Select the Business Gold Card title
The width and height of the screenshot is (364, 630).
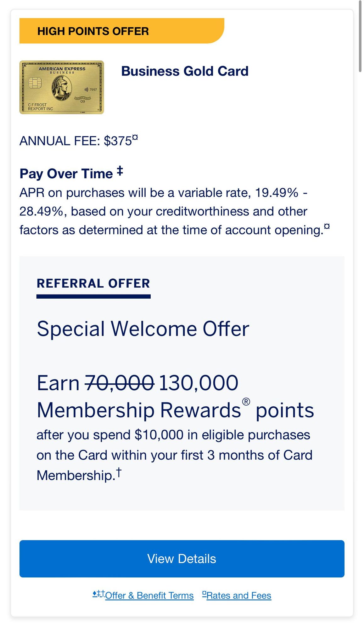(185, 71)
